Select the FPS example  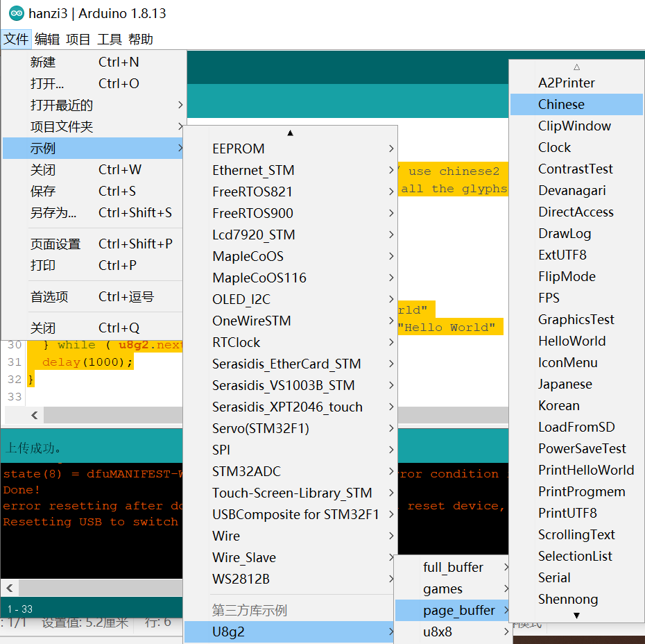pyautogui.click(x=549, y=298)
